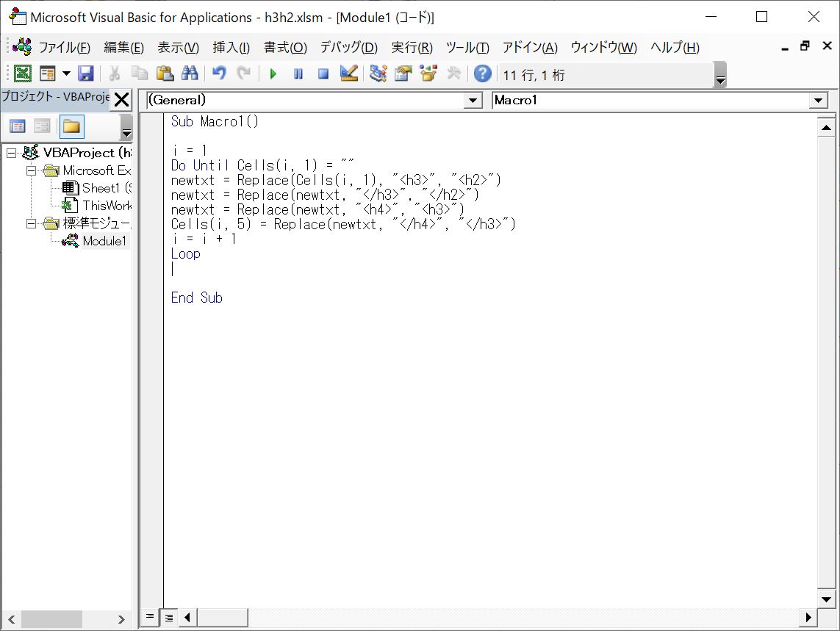Close the inner Module1 code window

pyautogui.click(x=828, y=46)
